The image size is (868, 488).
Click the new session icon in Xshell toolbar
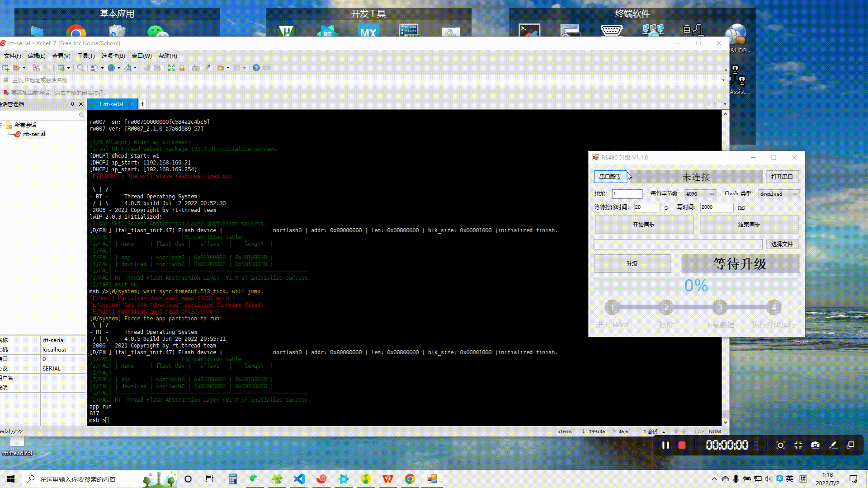(5, 68)
